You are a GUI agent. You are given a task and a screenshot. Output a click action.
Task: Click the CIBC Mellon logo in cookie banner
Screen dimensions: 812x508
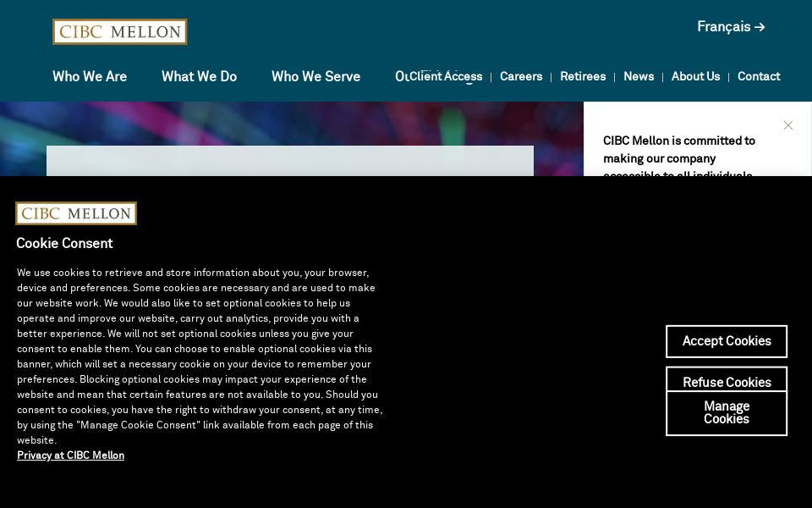(x=76, y=213)
